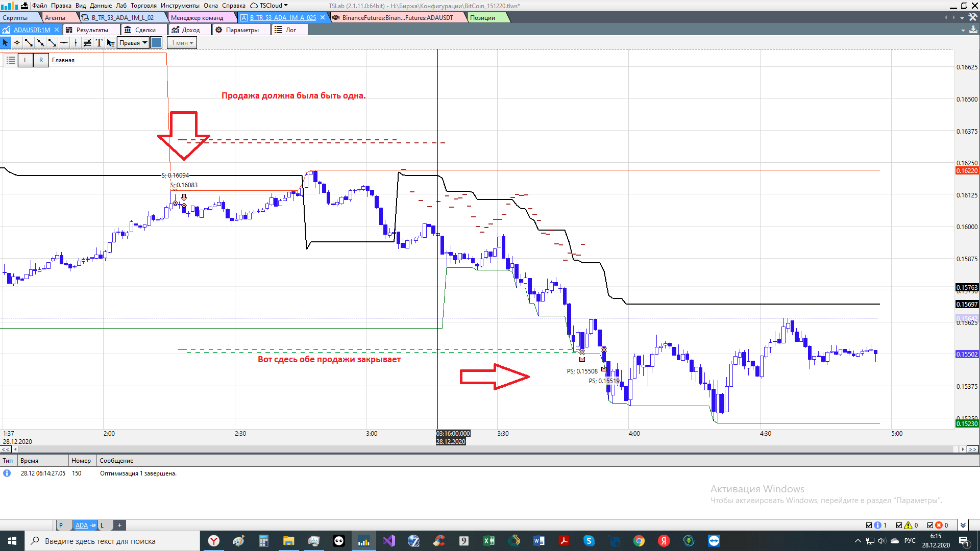The height and width of the screenshot is (551, 980).
Task: Open the Правая axis dropdown
Action: coord(133,43)
